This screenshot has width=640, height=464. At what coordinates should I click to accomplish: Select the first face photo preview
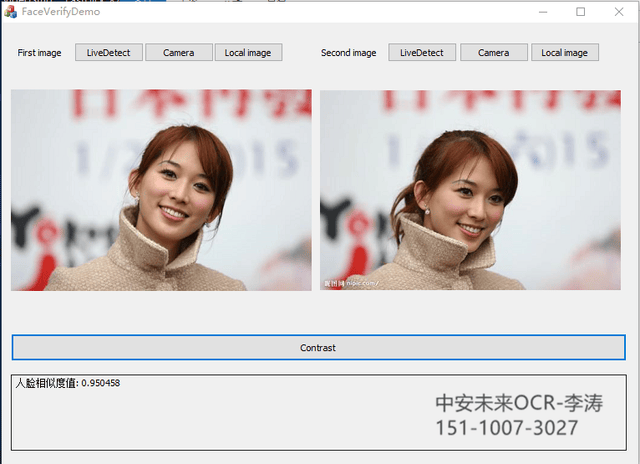[161, 190]
